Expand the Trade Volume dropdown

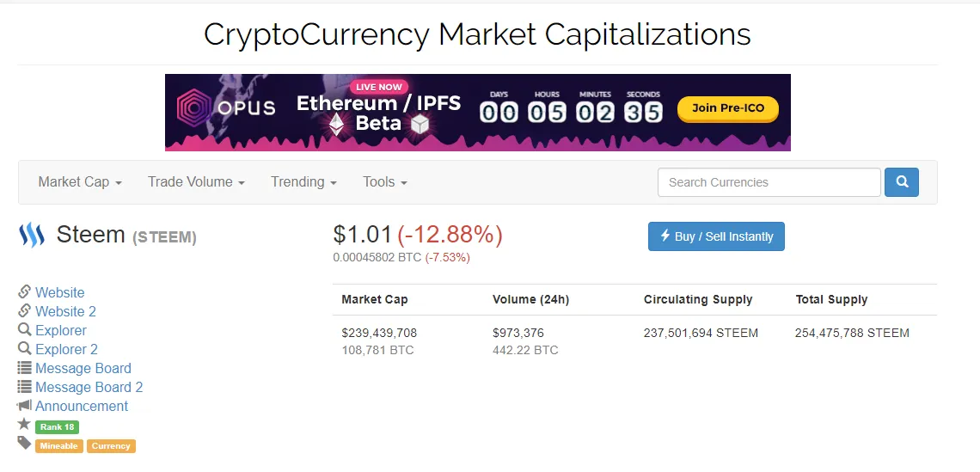point(196,182)
